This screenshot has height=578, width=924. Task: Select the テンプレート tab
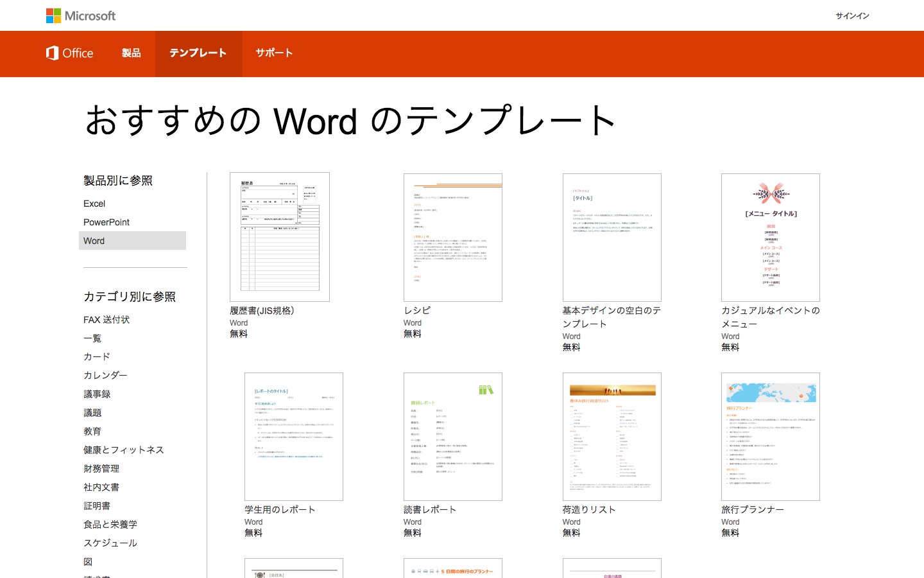click(x=198, y=53)
